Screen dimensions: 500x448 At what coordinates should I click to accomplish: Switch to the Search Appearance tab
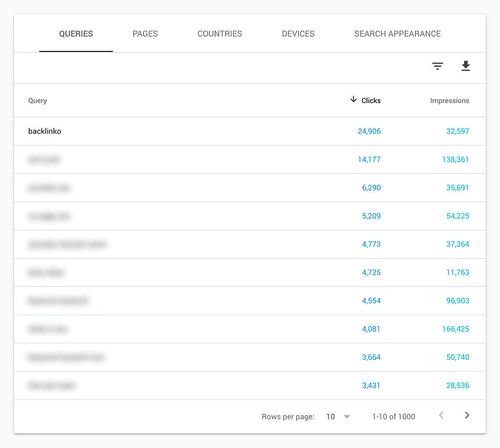tap(397, 34)
